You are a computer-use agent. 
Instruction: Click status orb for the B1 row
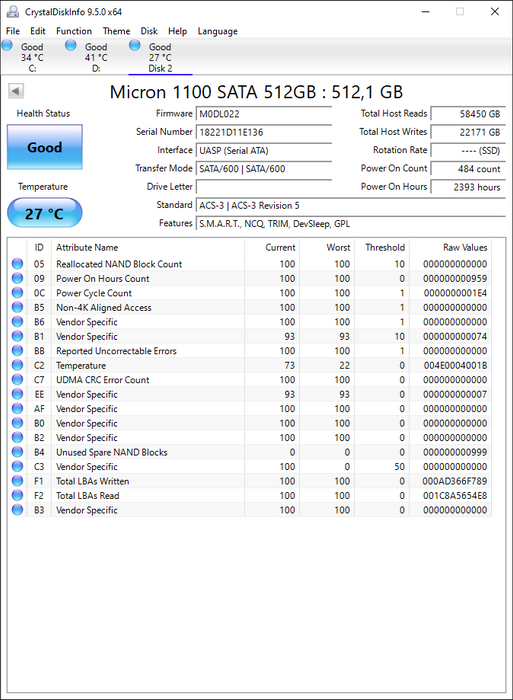coord(17,336)
